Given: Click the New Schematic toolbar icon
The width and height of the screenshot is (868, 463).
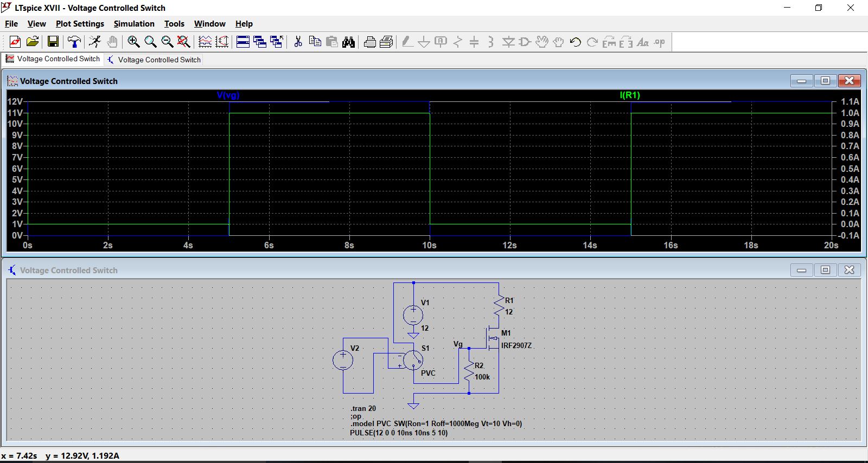Looking at the screenshot, I should point(15,42).
